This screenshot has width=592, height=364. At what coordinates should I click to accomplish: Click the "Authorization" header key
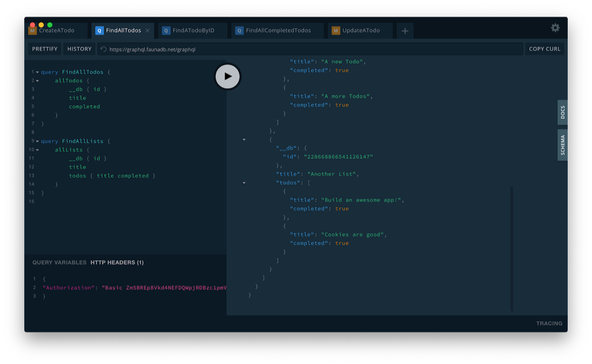[69, 288]
